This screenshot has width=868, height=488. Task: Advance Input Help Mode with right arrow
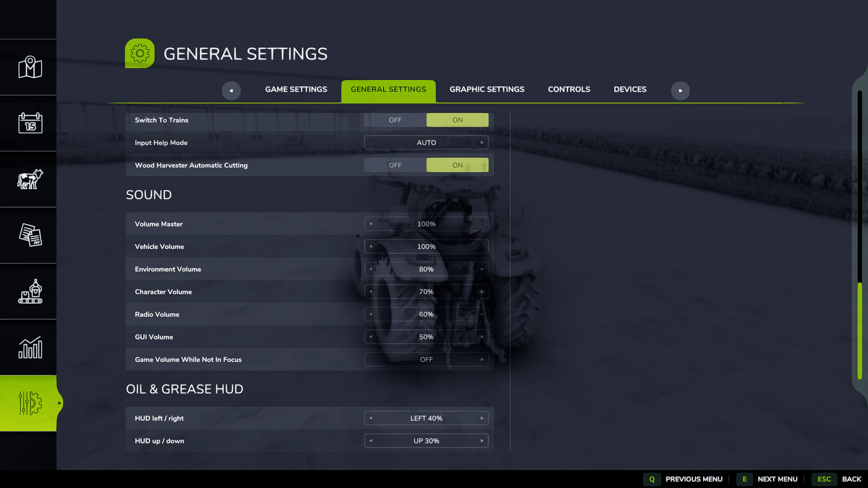482,143
